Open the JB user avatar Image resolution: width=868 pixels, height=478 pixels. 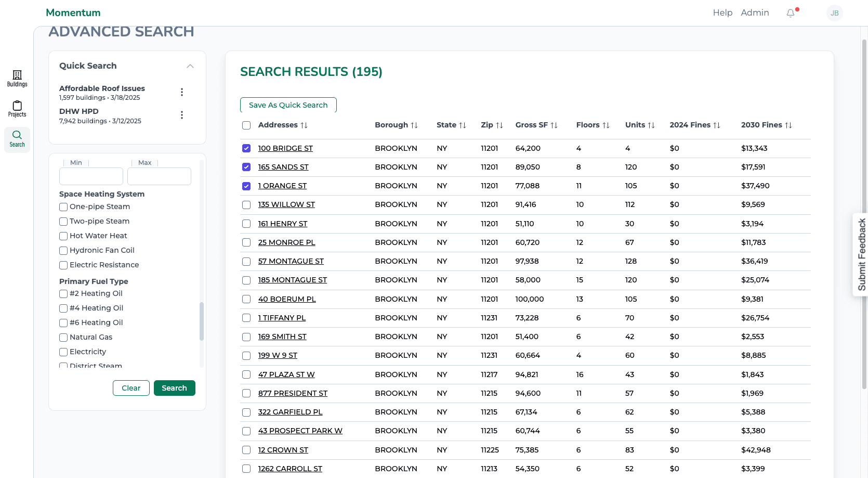coord(835,13)
